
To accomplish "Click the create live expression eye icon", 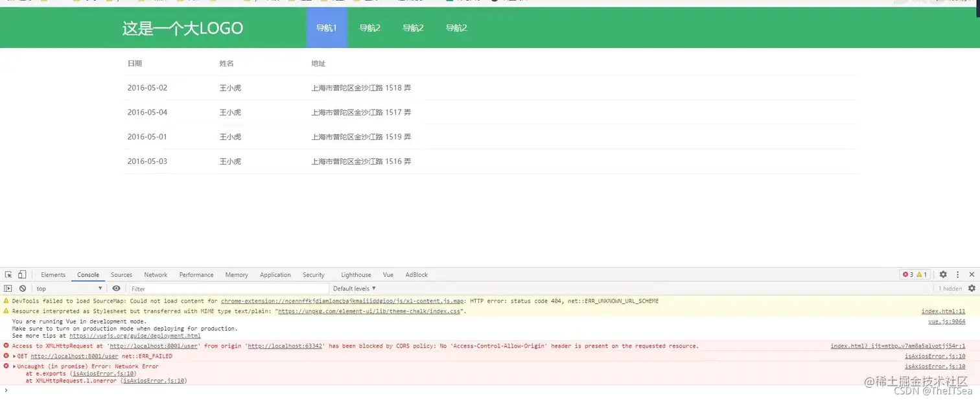I will [117, 288].
